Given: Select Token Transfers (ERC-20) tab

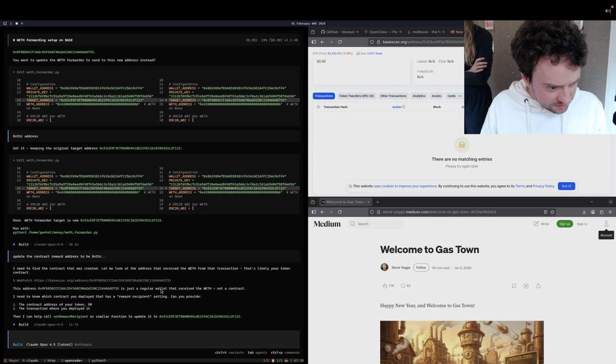Looking at the screenshot, I should click(x=357, y=96).
